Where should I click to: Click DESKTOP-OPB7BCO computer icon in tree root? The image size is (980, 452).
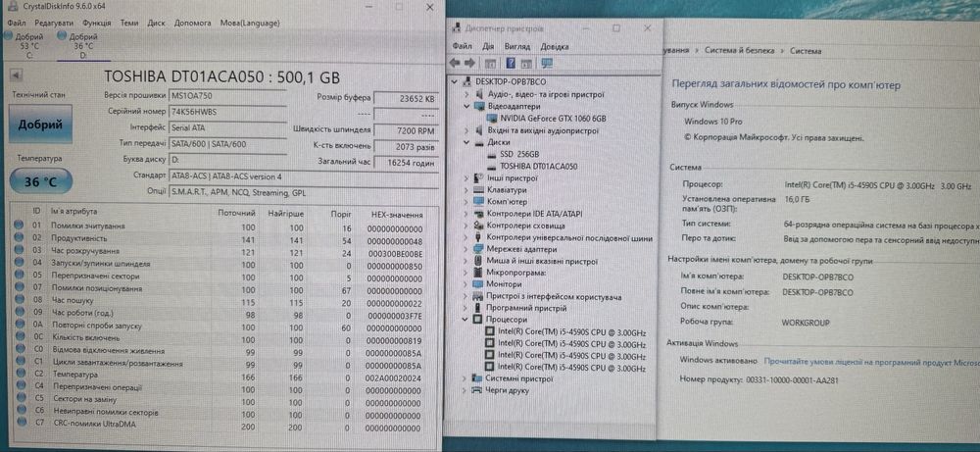tap(467, 82)
